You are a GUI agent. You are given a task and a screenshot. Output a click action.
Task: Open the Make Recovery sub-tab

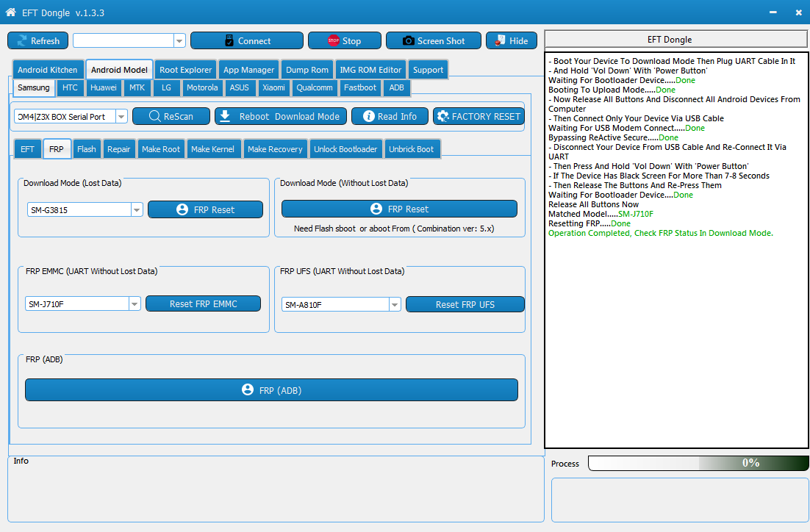coord(275,149)
